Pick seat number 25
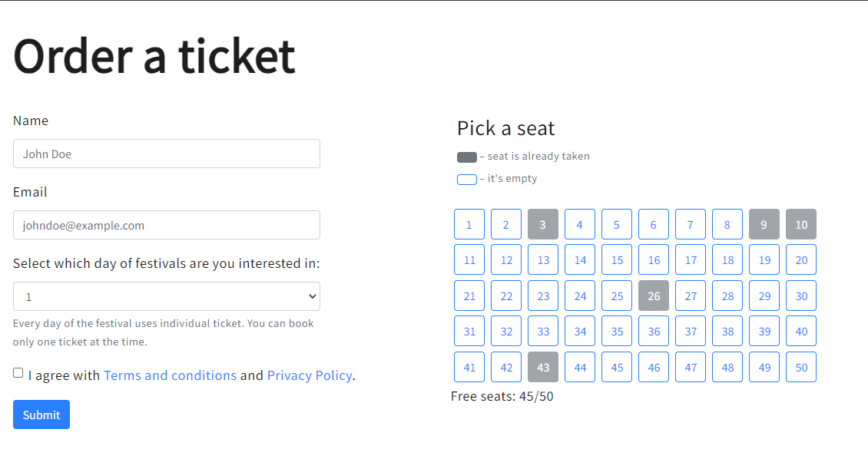 coord(617,296)
